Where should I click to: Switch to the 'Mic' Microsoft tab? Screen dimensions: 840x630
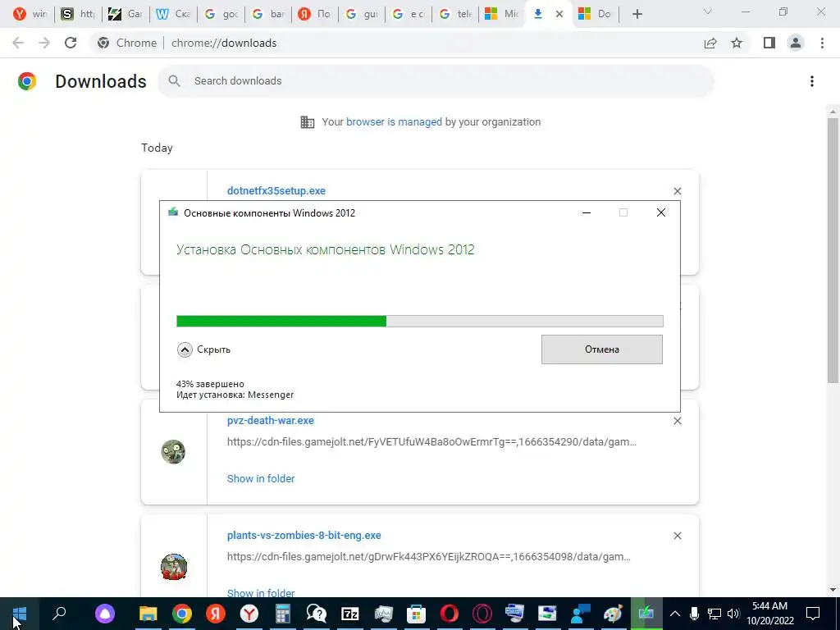(501, 14)
